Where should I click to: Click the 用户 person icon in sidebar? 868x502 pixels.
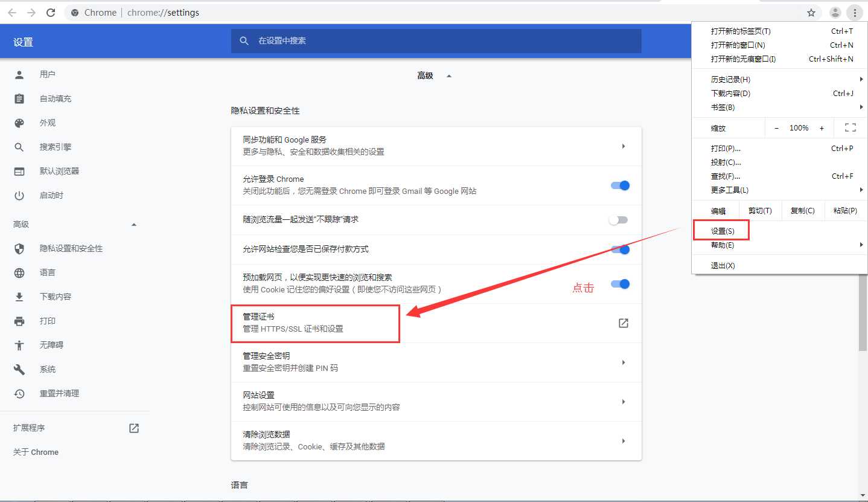19,74
